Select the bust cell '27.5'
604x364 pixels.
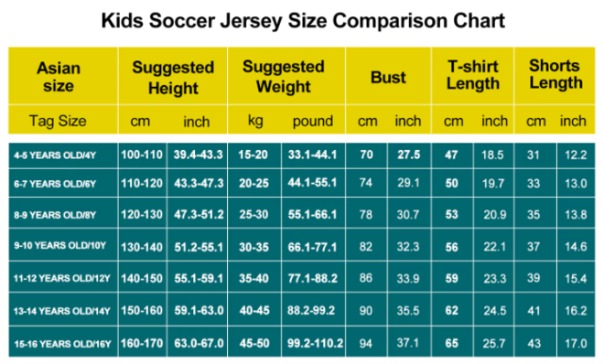(x=409, y=155)
